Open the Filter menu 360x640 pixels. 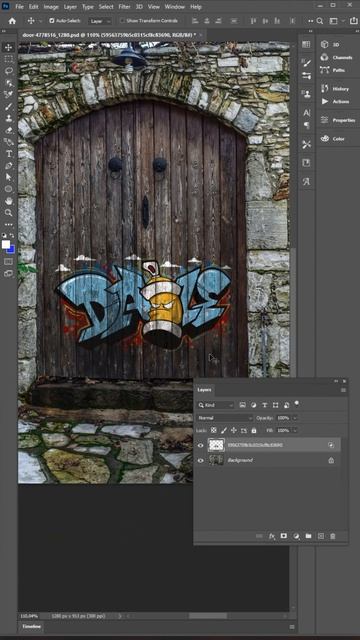coord(124,7)
